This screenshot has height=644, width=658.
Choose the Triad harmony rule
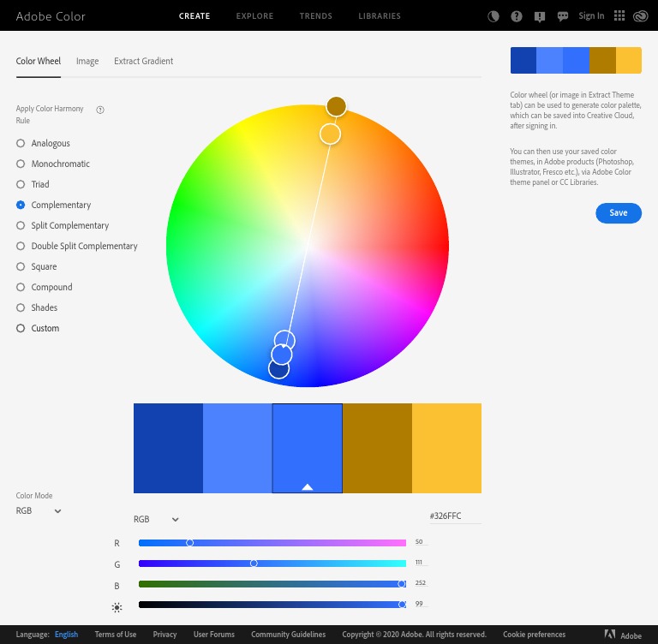pyautogui.click(x=21, y=184)
